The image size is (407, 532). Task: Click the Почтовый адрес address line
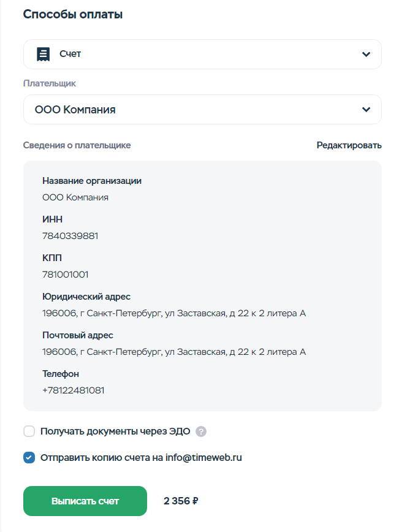click(174, 352)
